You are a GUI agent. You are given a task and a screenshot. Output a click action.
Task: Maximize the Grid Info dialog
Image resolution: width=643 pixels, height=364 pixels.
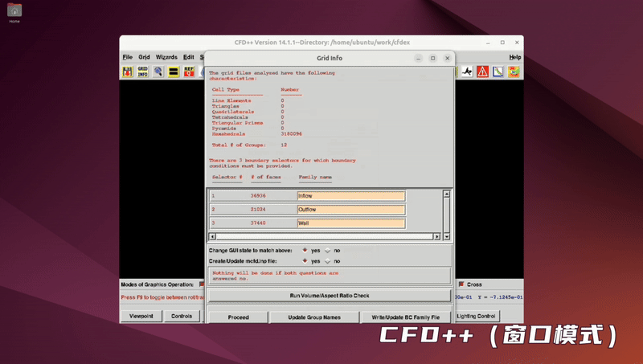point(432,58)
